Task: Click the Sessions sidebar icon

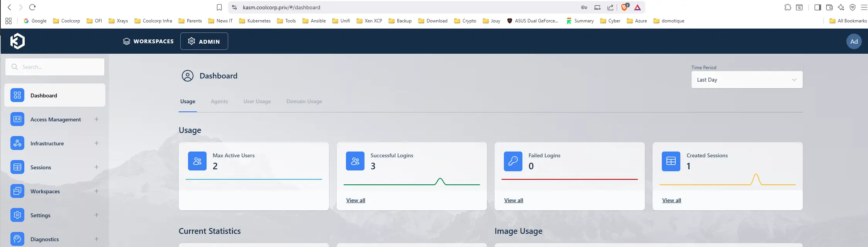Action: point(17,167)
